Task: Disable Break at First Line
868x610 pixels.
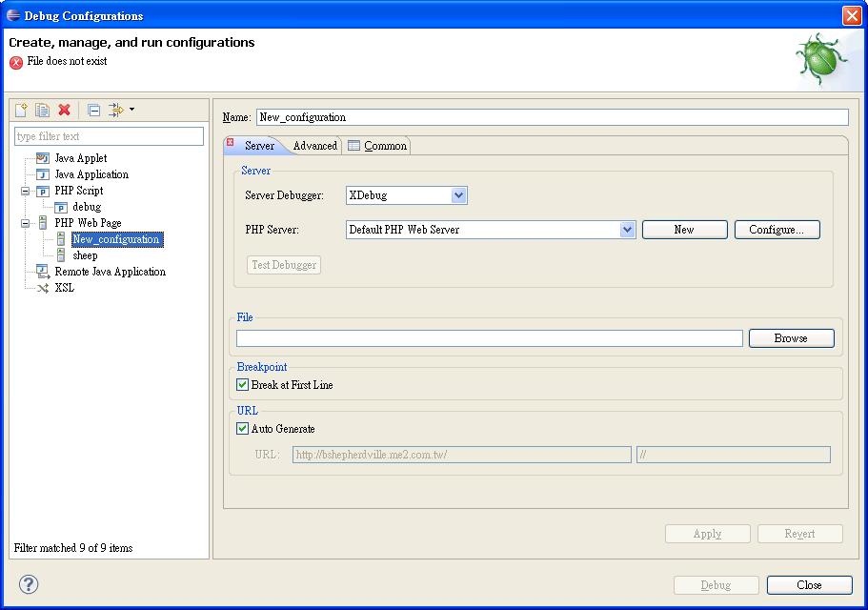Action: 242,385
